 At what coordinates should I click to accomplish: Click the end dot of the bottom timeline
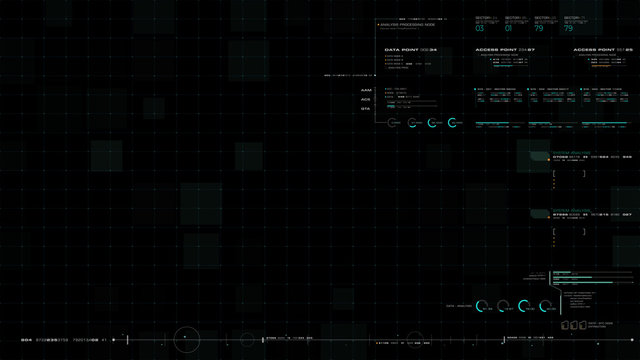[x=632, y=340]
